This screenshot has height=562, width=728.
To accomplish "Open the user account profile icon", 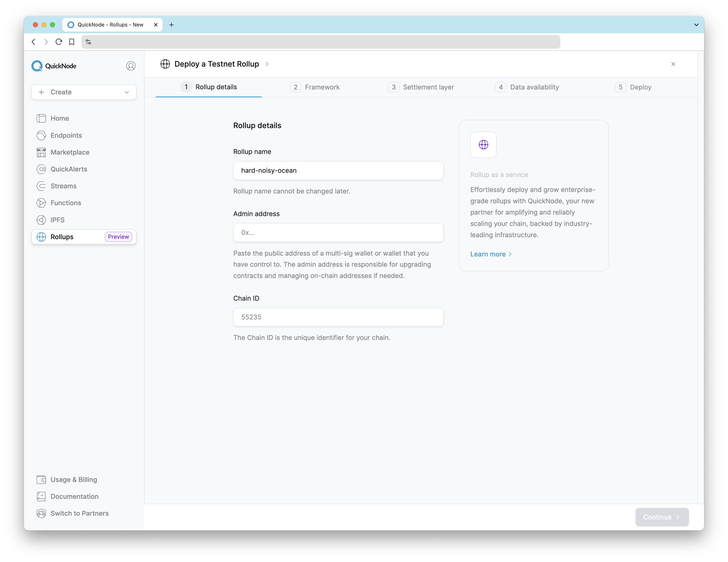I will pyautogui.click(x=131, y=66).
